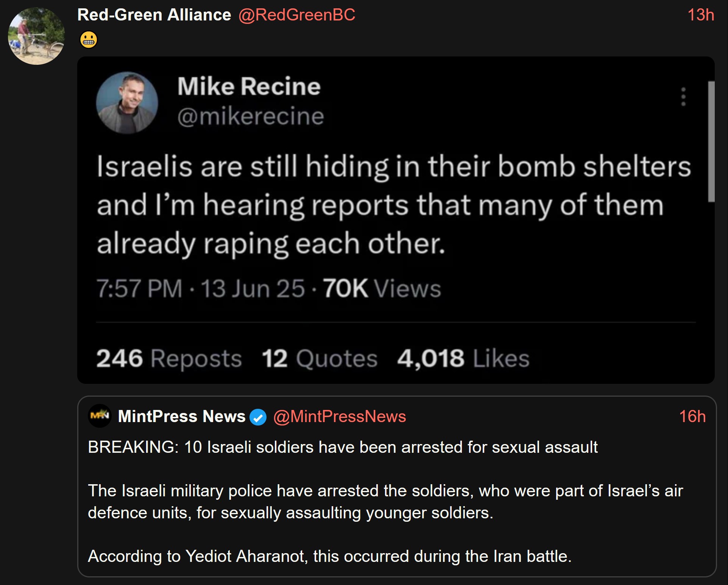
Task: Click the three-dot menu in the embedded tweet
Action: point(683,97)
